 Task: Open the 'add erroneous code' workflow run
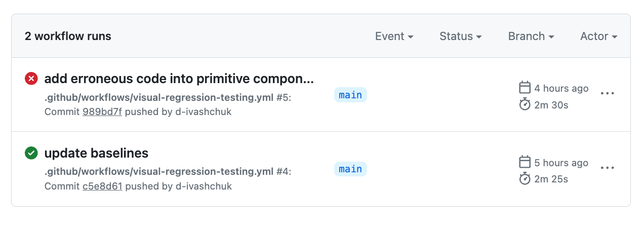click(x=179, y=79)
